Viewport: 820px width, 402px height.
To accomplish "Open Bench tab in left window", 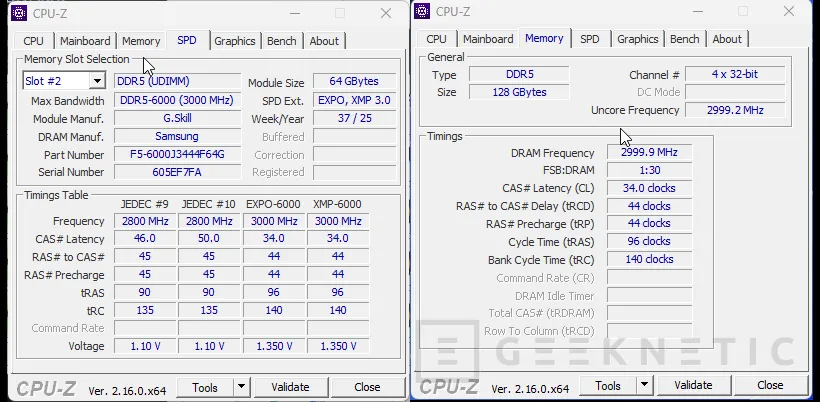I will 281,41.
